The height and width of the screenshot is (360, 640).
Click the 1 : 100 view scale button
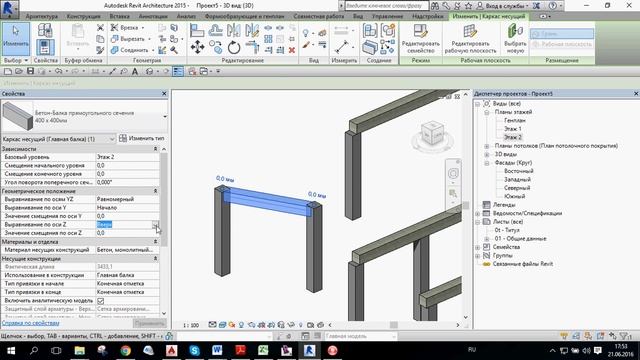pyautogui.click(x=191, y=325)
